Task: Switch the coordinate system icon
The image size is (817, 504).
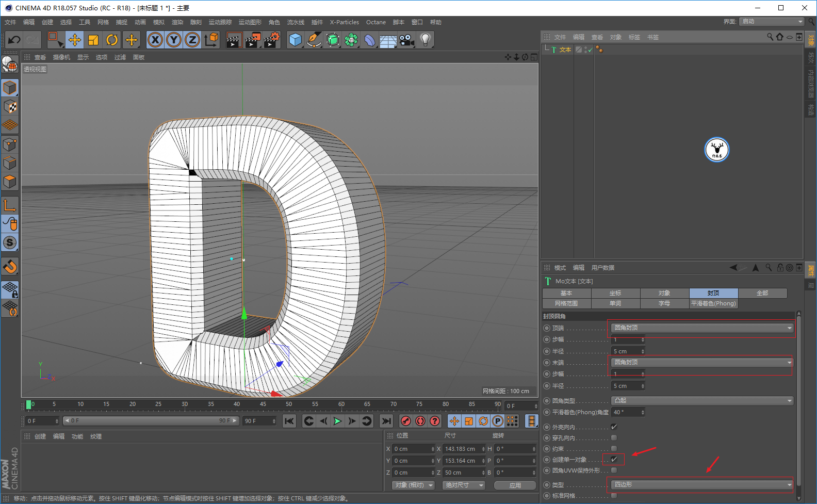Action: (211, 40)
